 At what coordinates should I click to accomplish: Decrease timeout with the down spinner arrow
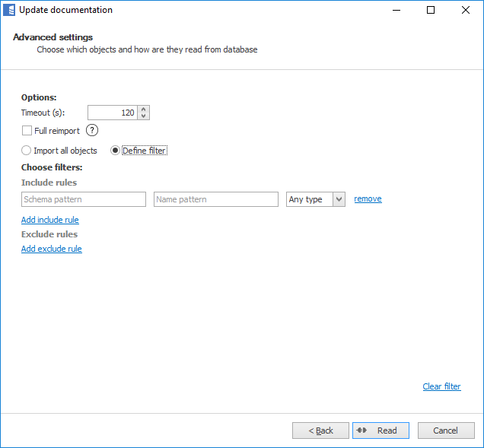point(144,116)
